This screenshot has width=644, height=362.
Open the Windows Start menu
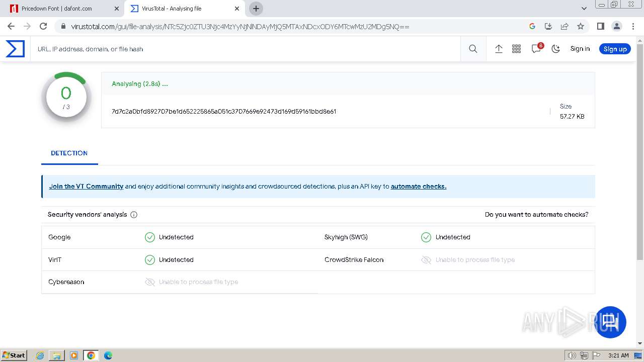pos(14,355)
